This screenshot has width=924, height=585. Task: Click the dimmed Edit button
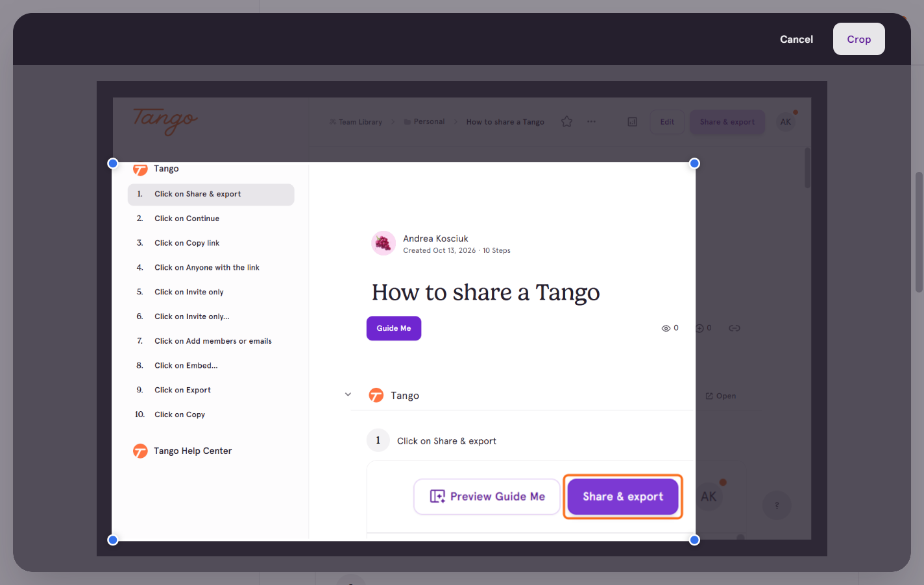coord(667,122)
